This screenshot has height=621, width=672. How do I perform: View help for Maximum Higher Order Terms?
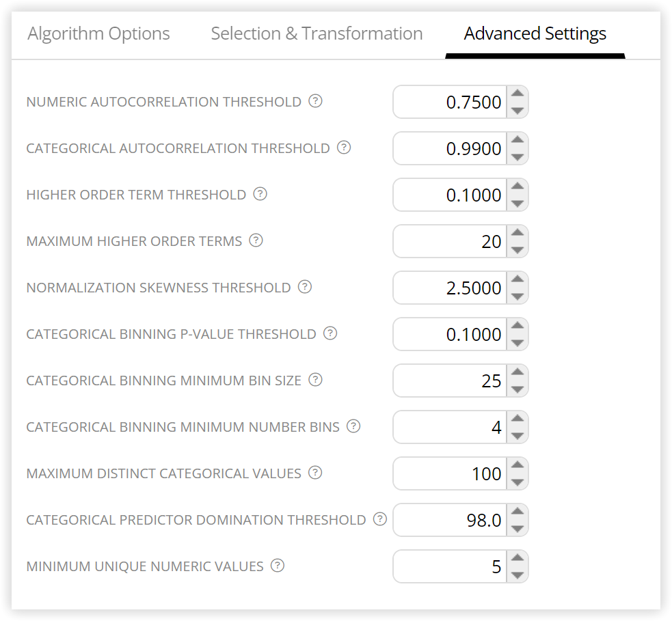tap(256, 240)
